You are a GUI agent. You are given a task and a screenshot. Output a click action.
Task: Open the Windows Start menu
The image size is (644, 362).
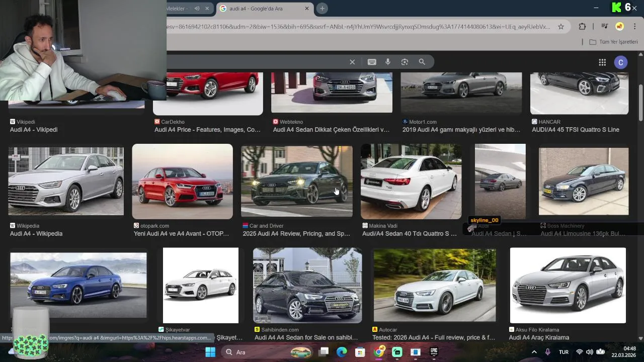(210, 352)
